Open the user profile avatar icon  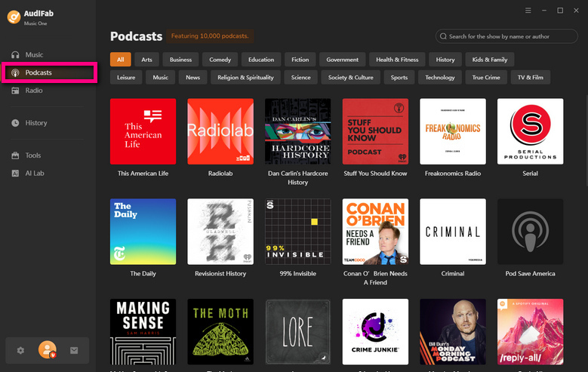pyautogui.click(x=48, y=349)
